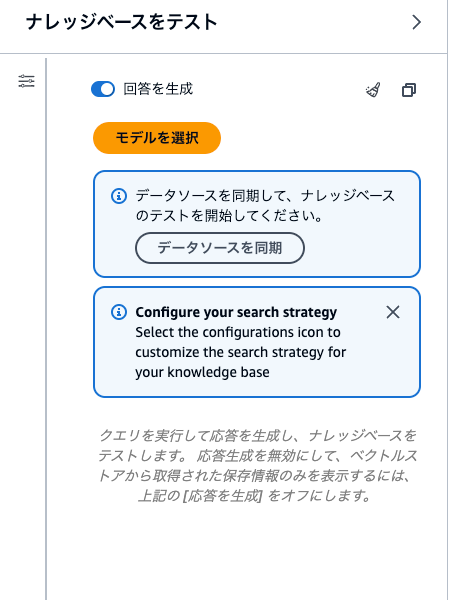Click the vertical divider beside configurations icon
This screenshot has width=453, height=600.
point(46,329)
